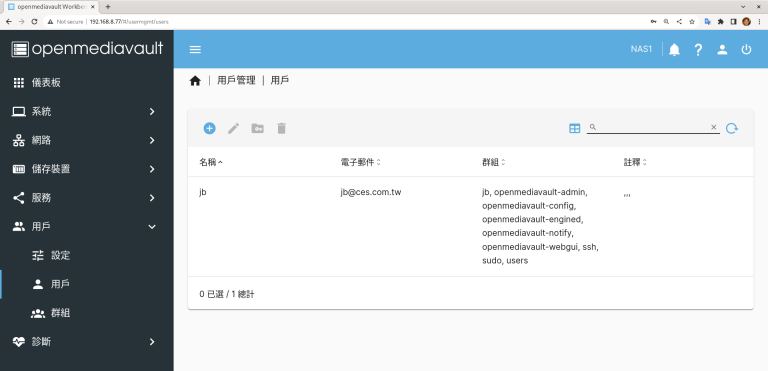Open the browser extensions puzzle icon
This screenshot has height=371, width=768.
(720, 22)
